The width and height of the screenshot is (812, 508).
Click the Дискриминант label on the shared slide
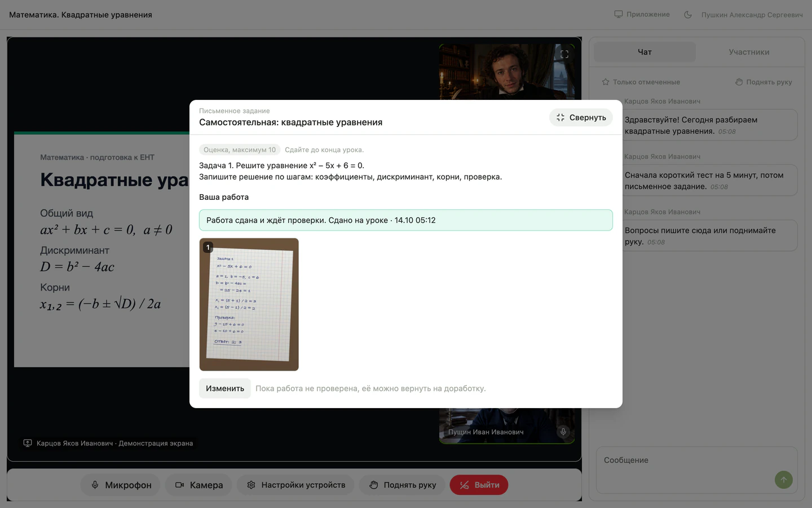(x=74, y=250)
